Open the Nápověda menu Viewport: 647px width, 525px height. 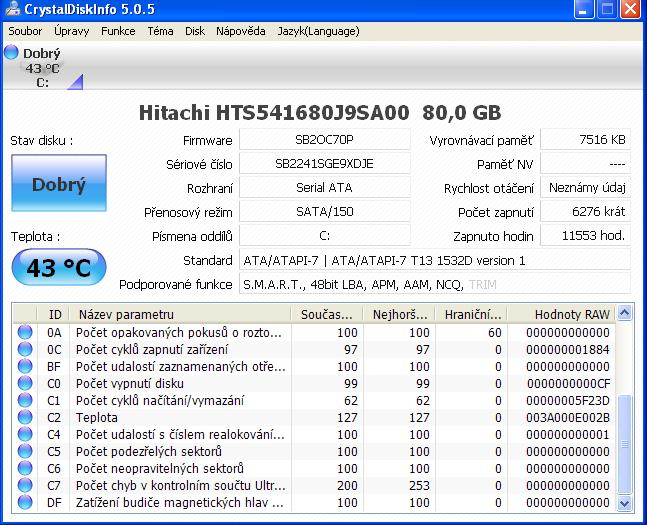[241, 31]
